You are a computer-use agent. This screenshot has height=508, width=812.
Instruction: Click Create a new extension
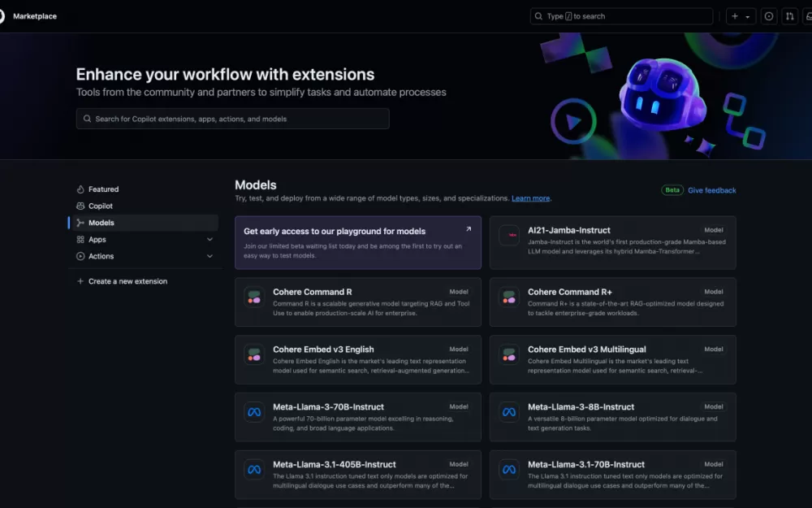[x=127, y=281]
